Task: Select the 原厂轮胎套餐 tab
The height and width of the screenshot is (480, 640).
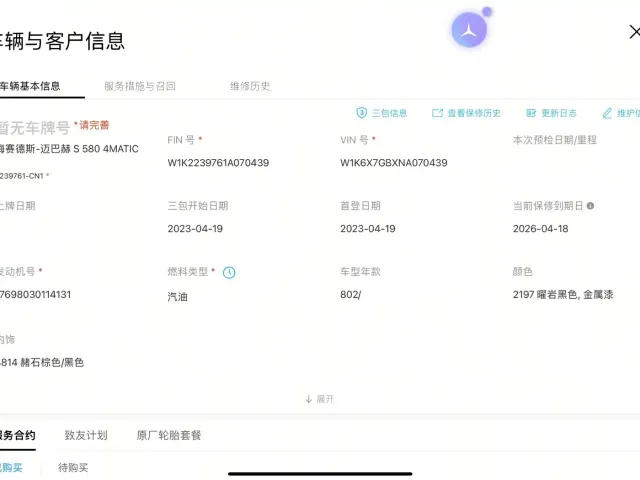Action: [x=169, y=435]
